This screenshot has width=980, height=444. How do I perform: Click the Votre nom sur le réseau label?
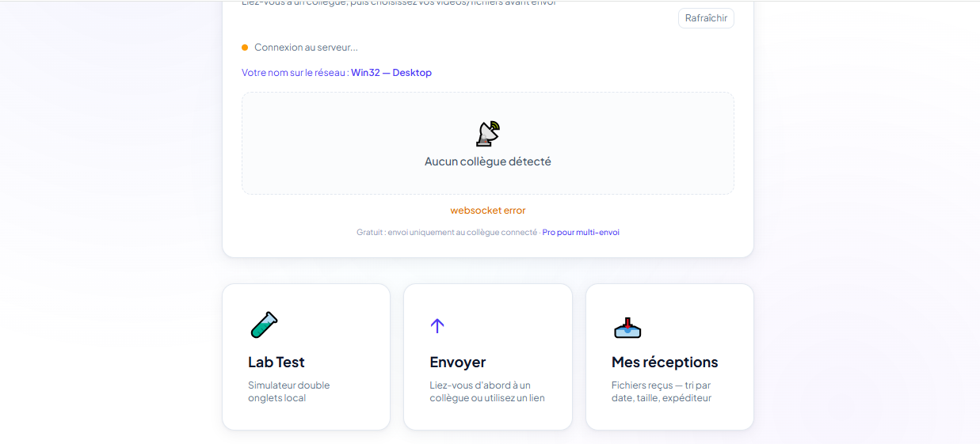pyautogui.click(x=295, y=73)
